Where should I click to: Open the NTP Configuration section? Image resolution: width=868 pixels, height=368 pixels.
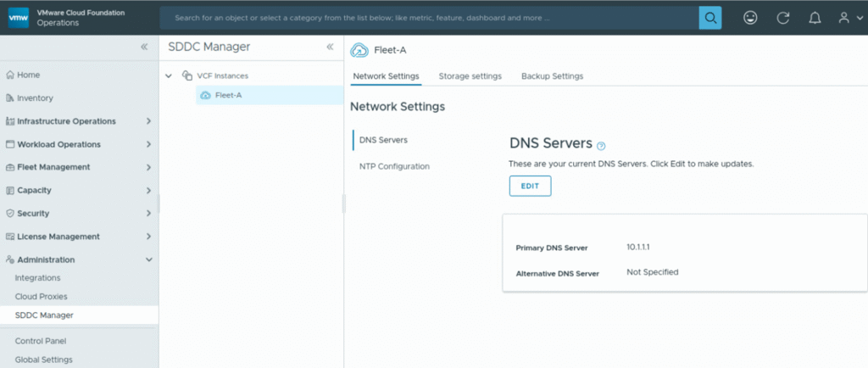click(x=394, y=166)
